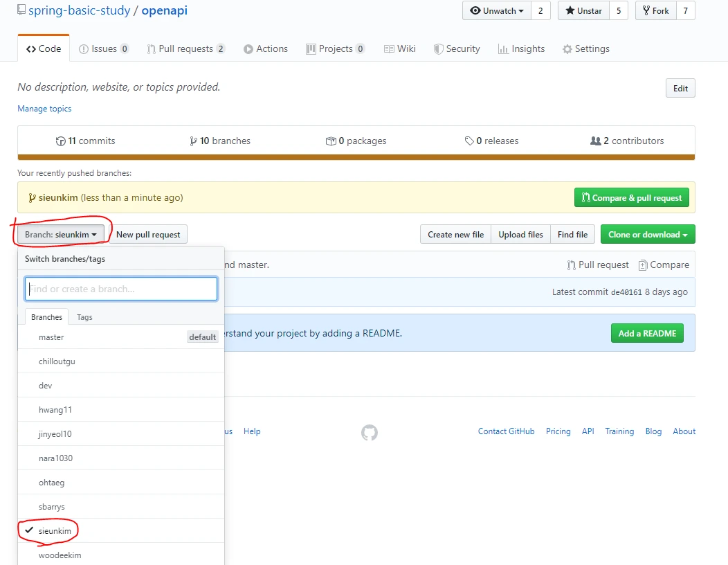Click the pull request icon in the comparison bar

coord(571,264)
